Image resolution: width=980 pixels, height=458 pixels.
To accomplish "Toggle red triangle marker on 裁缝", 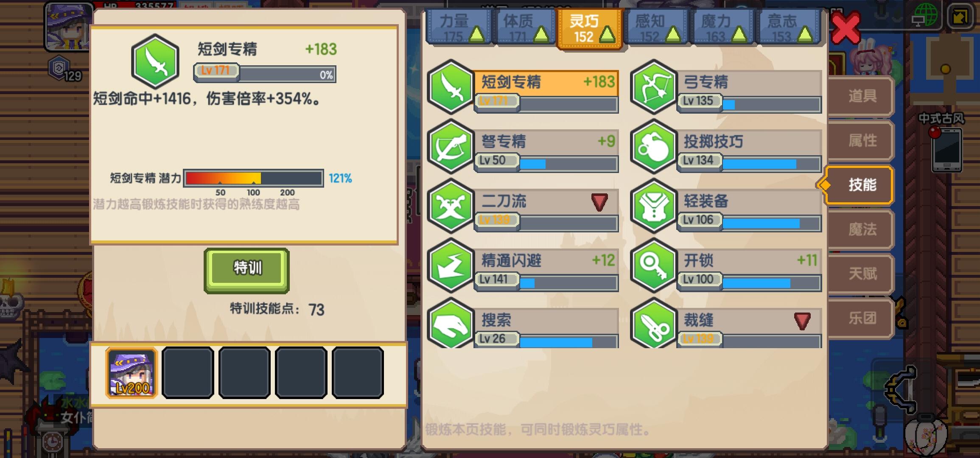I will click(x=802, y=321).
